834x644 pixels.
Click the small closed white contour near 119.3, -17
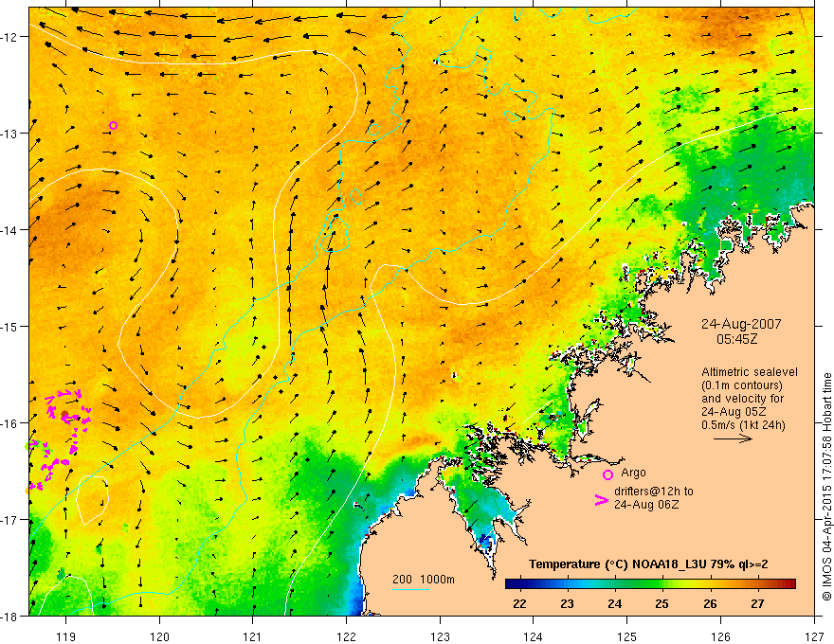point(93,500)
